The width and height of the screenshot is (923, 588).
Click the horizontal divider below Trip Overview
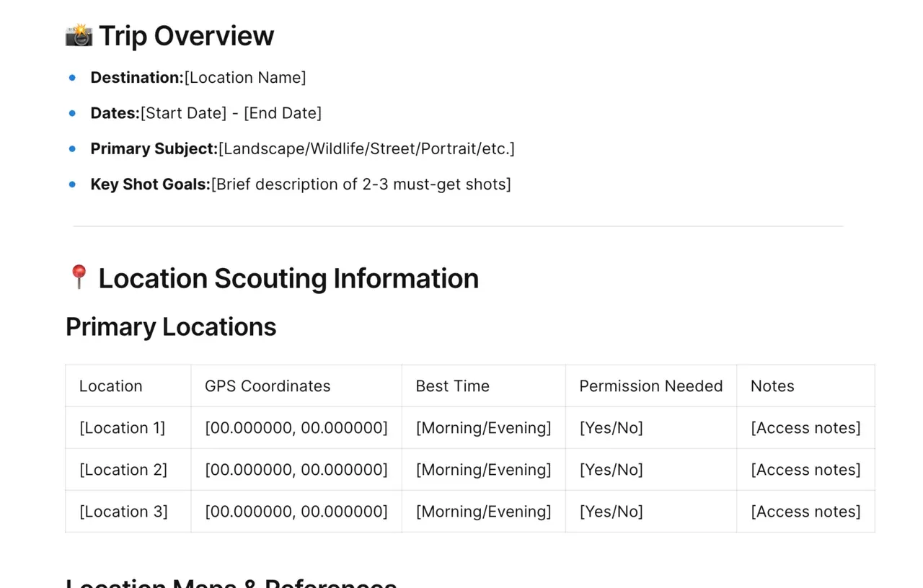click(x=458, y=226)
